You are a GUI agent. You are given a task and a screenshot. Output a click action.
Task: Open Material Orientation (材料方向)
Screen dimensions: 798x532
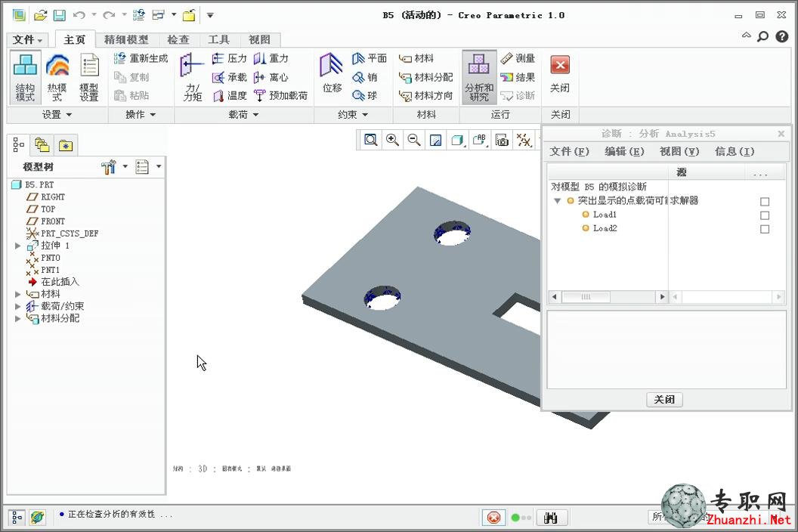tap(426, 95)
